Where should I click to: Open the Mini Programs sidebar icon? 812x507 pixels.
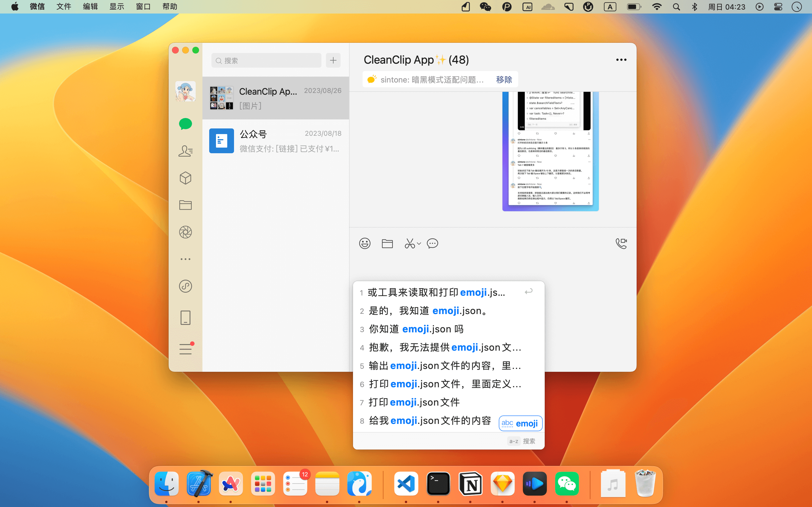[185, 286]
